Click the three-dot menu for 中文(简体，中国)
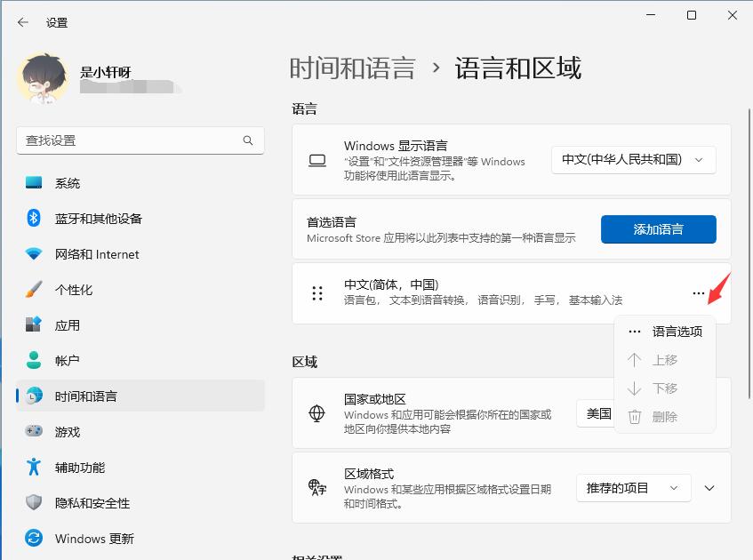Viewport: 753px width, 560px height. [x=699, y=293]
